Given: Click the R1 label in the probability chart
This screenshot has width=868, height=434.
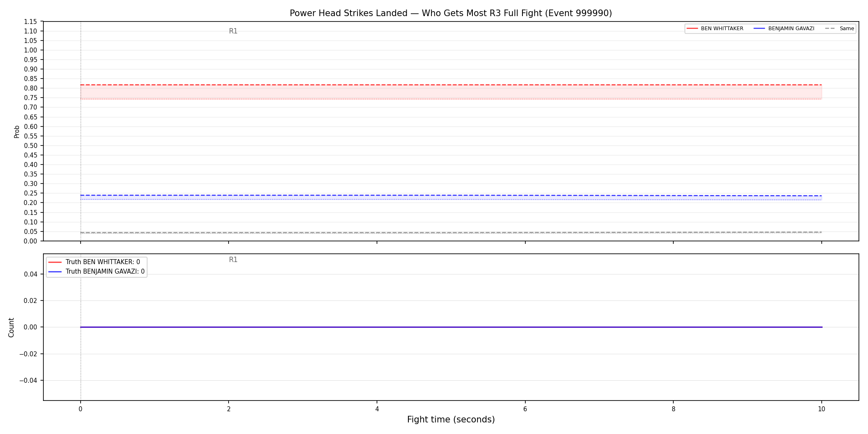Looking at the screenshot, I should [233, 31].
